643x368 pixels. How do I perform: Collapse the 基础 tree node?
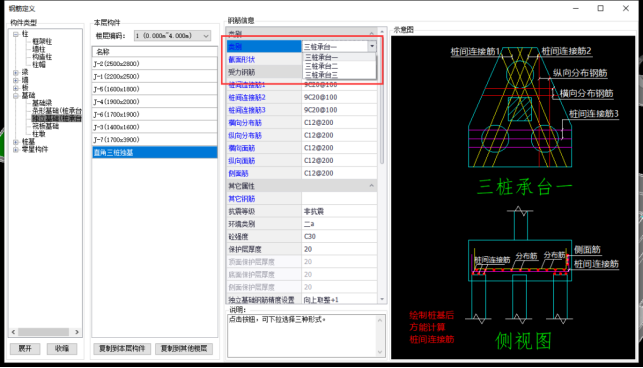pyautogui.click(x=16, y=96)
